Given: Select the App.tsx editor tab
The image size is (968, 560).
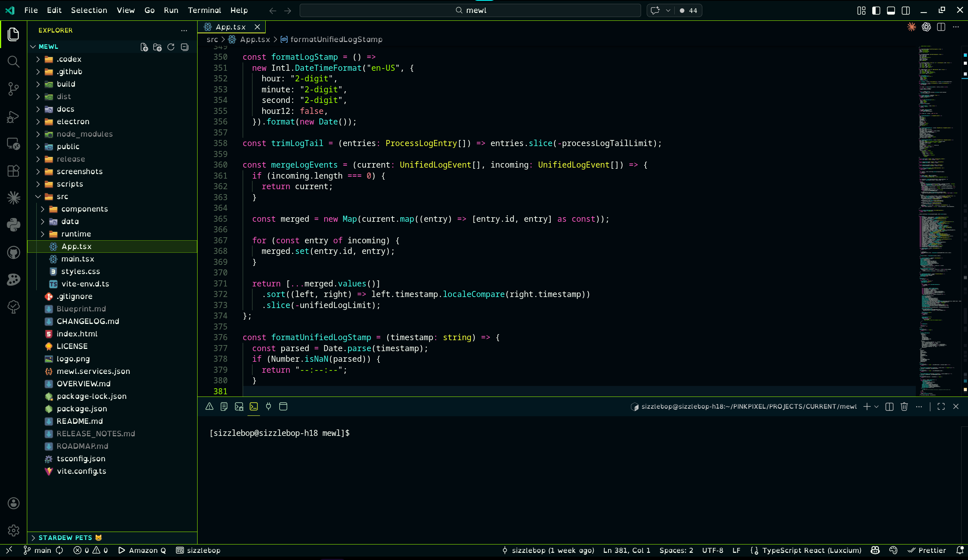Looking at the screenshot, I should (230, 27).
